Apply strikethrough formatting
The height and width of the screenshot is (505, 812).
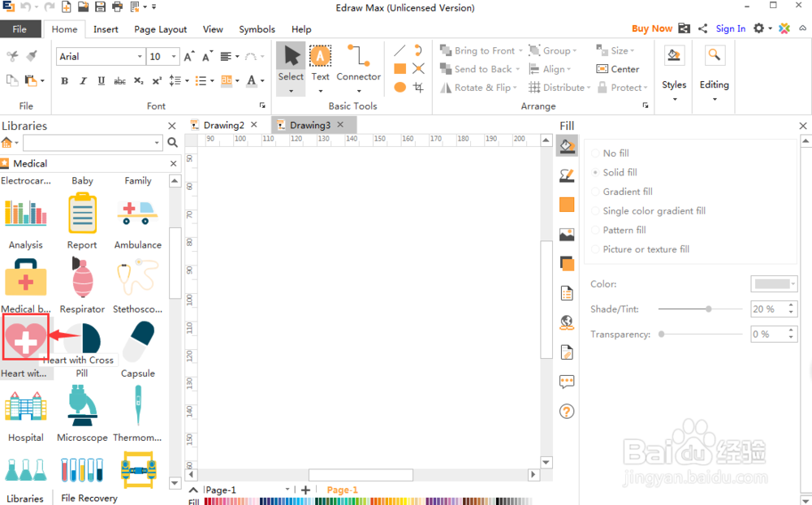point(119,81)
